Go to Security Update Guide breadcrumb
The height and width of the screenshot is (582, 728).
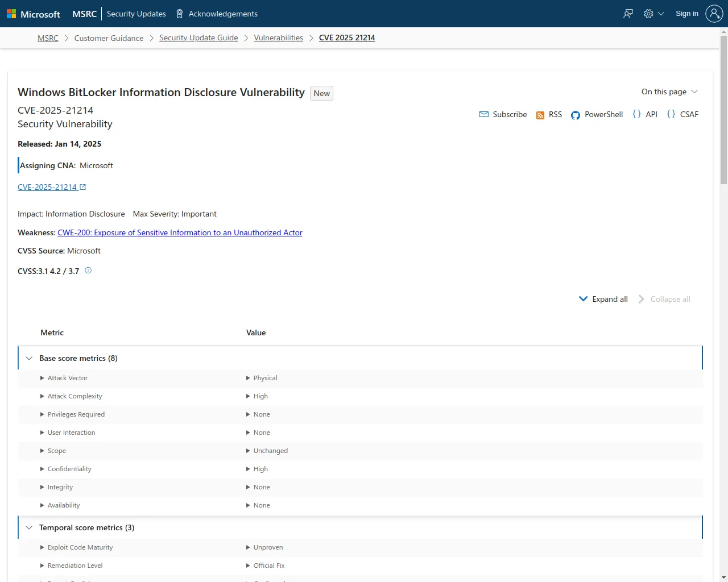click(x=198, y=38)
